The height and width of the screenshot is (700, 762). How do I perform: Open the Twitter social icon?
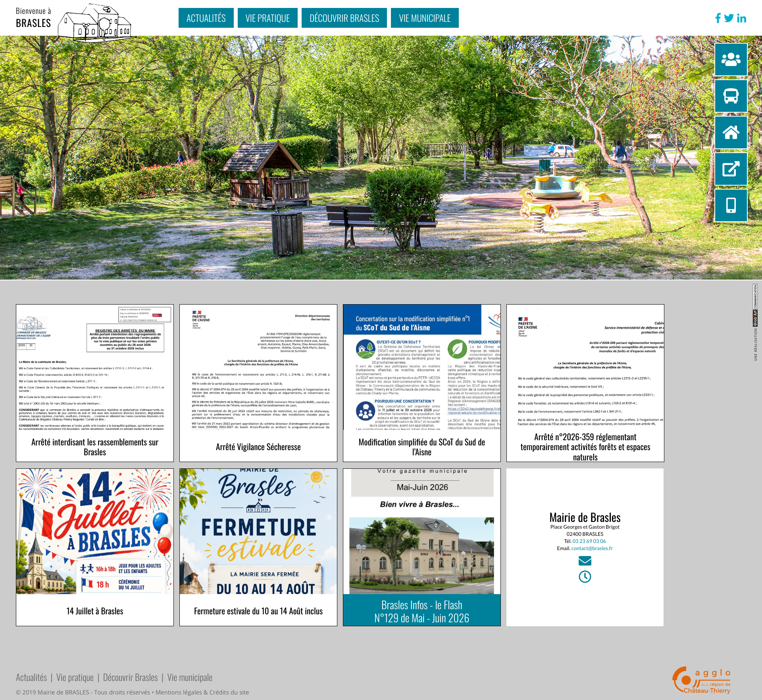pos(729,18)
